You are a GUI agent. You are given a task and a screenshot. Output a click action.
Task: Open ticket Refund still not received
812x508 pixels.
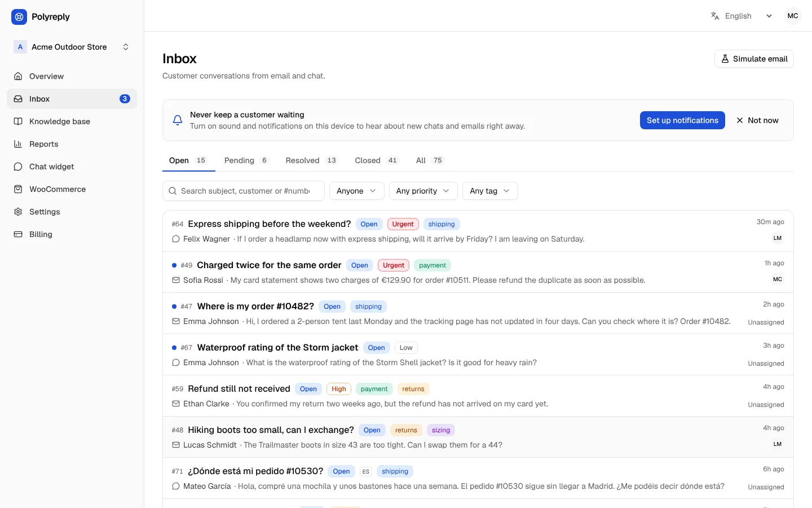[239, 389]
